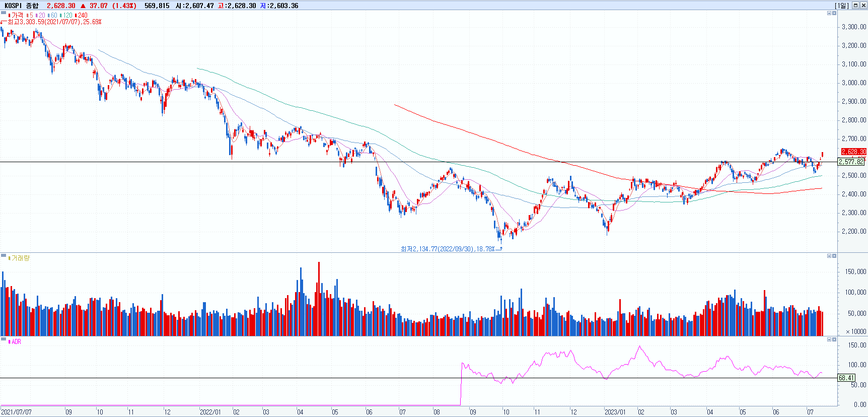Viewport: 868px width, 417px height.
Task: Select the 20-day moving average legend
Action: click(x=41, y=15)
